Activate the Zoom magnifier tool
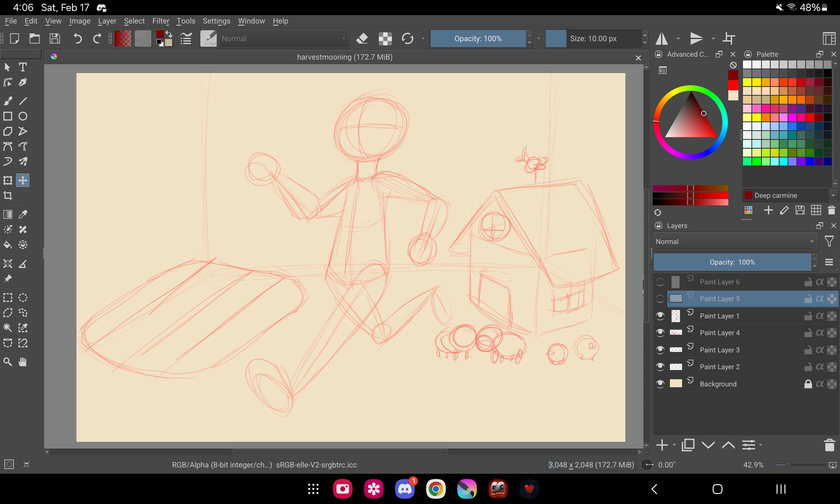This screenshot has height=504, width=840. click(8, 362)
